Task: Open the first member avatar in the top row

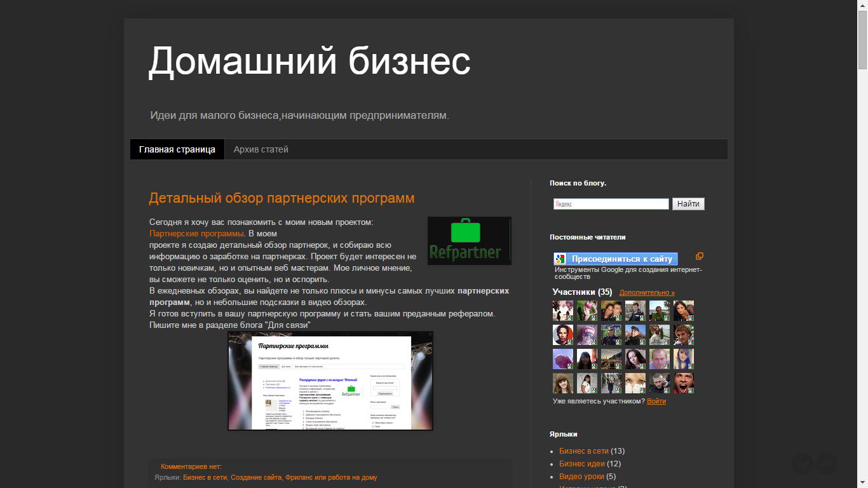Action: click(562, 311)
